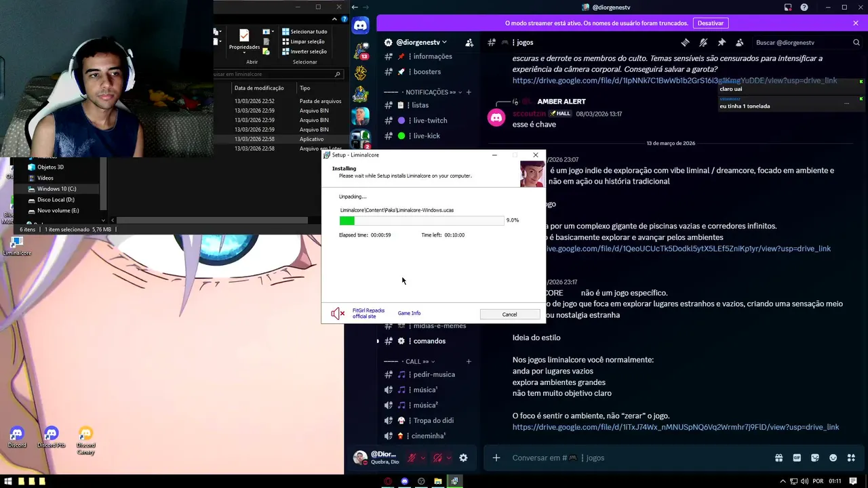Invite people to the server icon

pos(469,43)
